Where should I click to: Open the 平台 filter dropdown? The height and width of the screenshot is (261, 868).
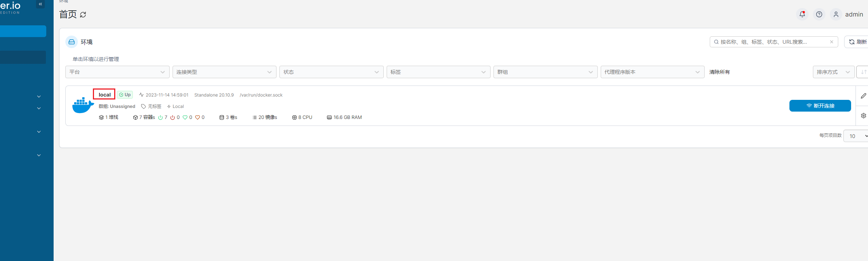coord(117,72)
